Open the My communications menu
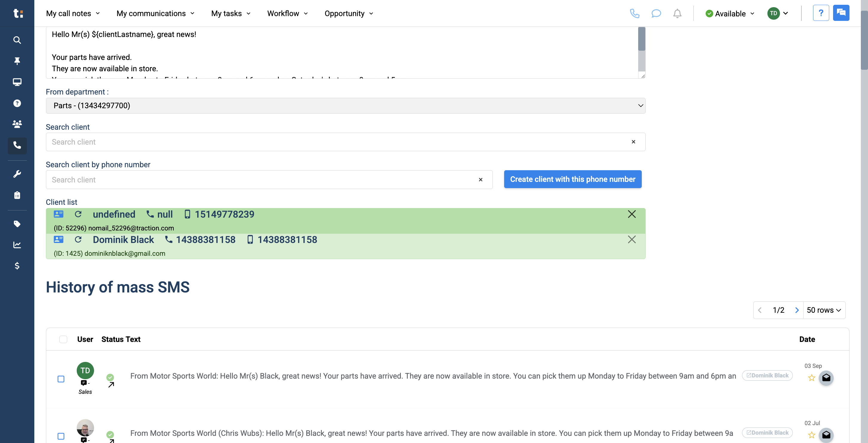The height and width of the screenshot is (443, 868). point(155,13)
